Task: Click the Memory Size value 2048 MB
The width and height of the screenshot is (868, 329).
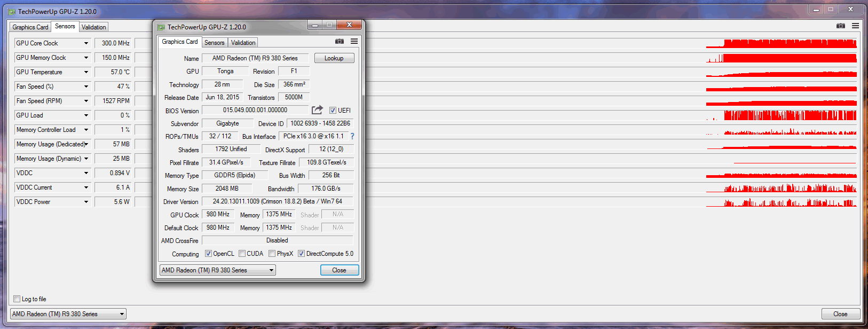Action: (227, 189)
